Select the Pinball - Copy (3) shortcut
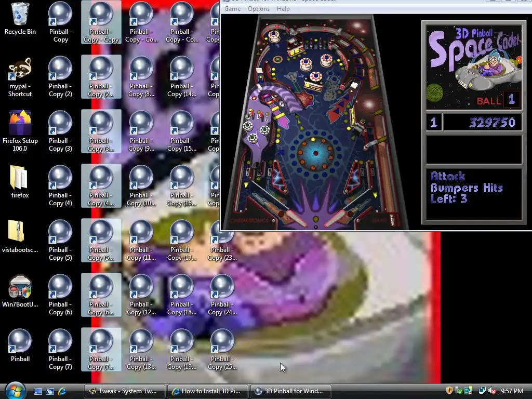 pos(60,131)
